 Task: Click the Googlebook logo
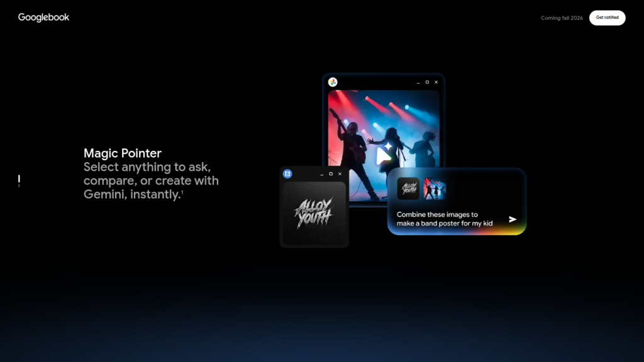click(43, 17)
